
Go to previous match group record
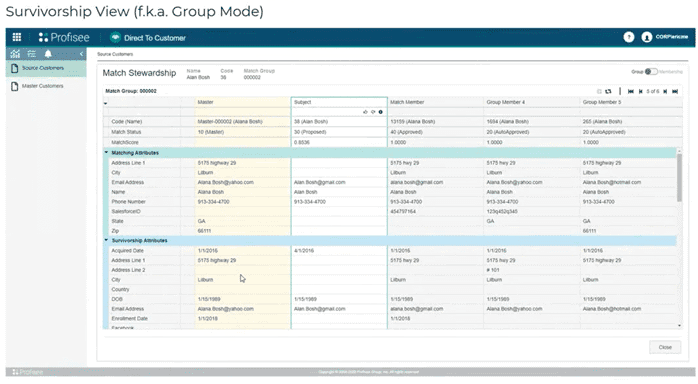point(641,91)
